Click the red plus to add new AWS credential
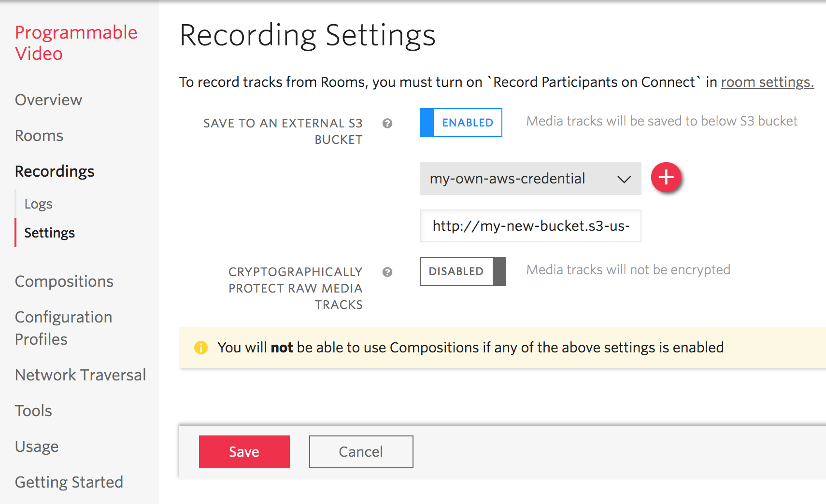 (666, 177)
